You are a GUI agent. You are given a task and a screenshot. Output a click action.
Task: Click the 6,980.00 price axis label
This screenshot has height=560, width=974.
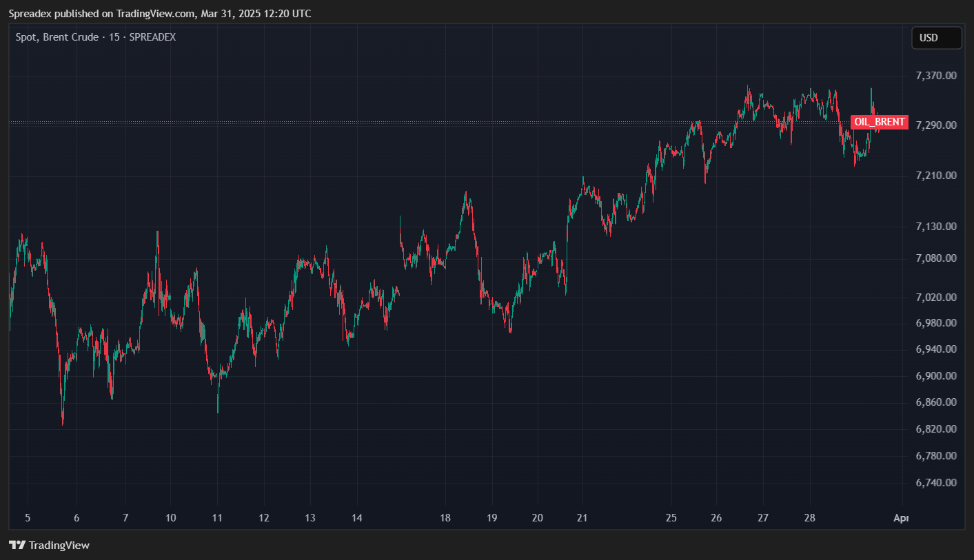pos(935,323)
